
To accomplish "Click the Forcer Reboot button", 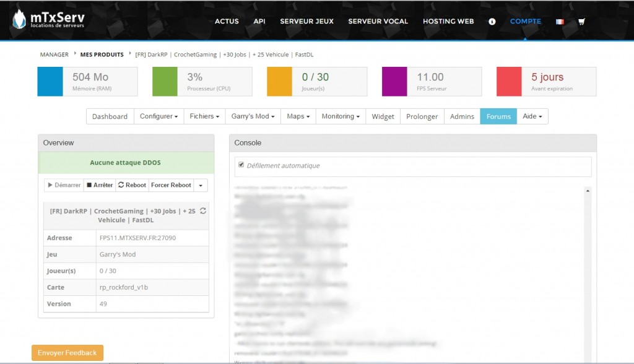I will pyautogui.click(x=171, y=185).
